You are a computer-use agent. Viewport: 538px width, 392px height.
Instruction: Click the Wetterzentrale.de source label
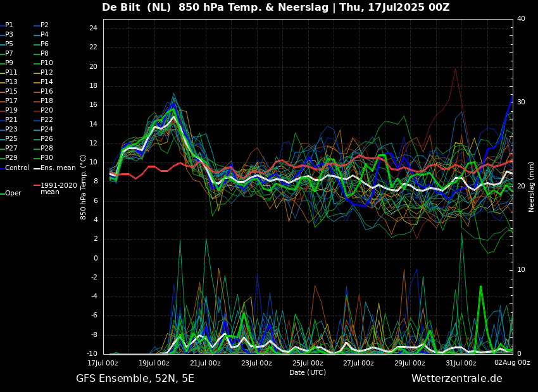click(457, 379)
